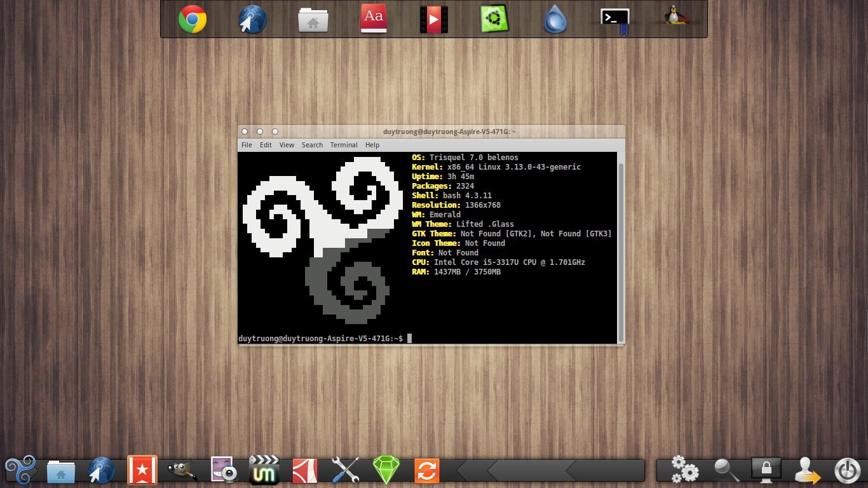Open the terminal Help menu
Screen dimensions: 868x488
point(372,145)
